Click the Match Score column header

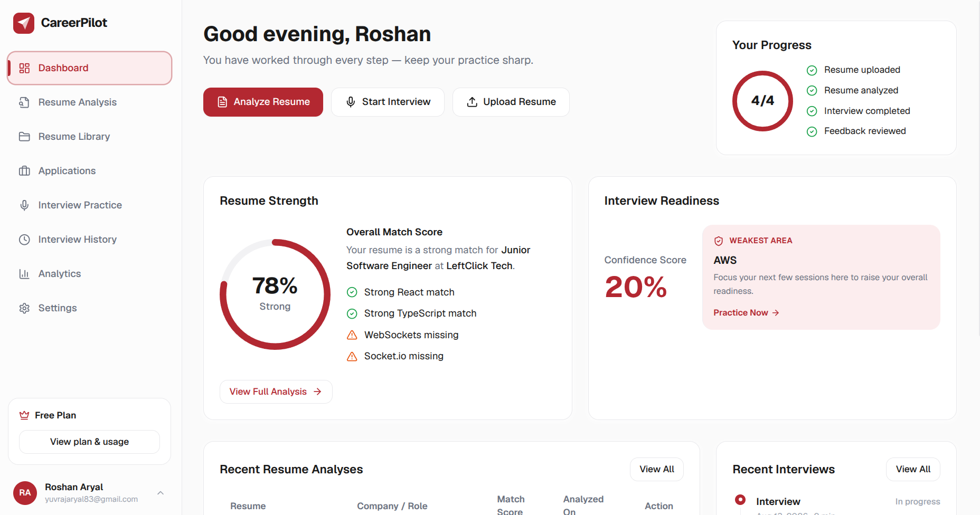point(511,505)
